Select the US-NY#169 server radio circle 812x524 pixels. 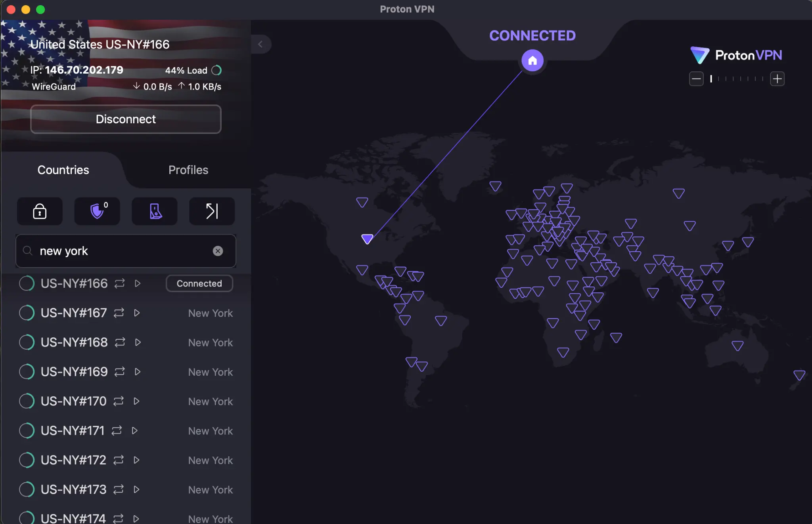click(x=27, y=371)
